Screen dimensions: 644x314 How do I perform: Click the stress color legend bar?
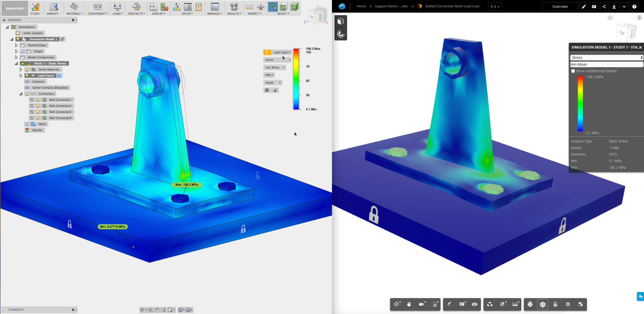click(x=296, y=79)
